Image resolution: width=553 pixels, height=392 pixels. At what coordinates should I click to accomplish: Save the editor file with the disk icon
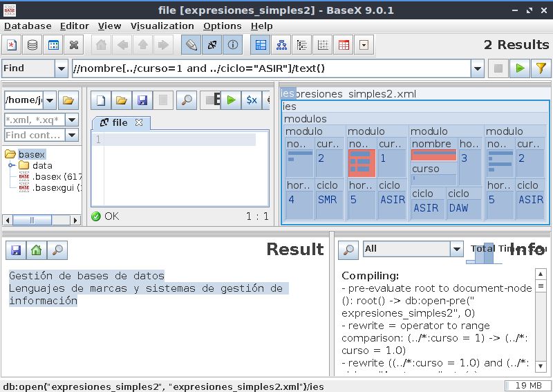(x=142, y=100)
